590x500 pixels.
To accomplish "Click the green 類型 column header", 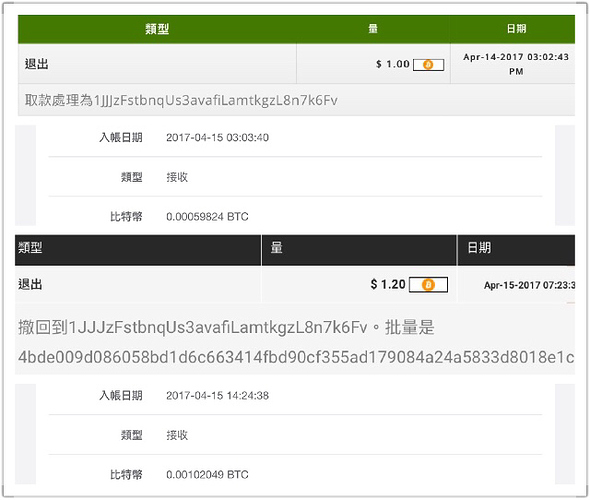I will click(157, 29).
